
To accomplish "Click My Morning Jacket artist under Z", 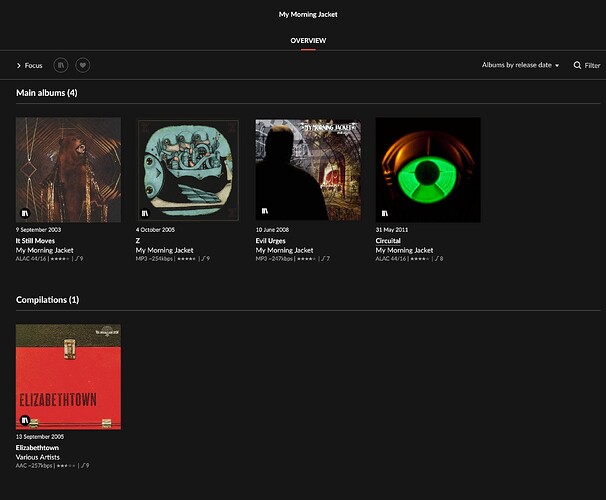I will coord(164,250).
